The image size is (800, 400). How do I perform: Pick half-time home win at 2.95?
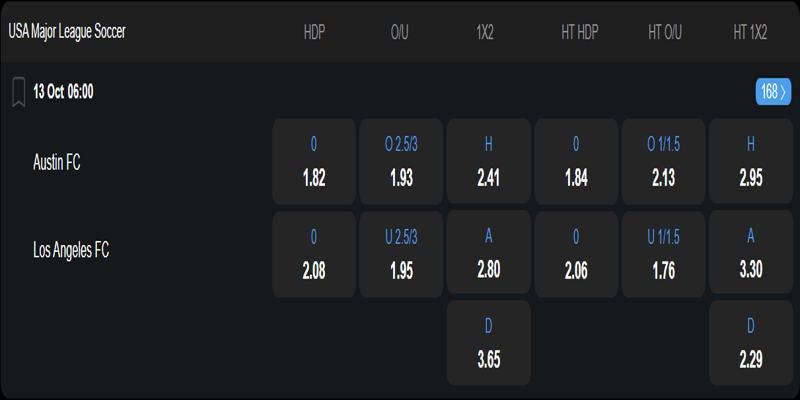click(x=751, y=162)
